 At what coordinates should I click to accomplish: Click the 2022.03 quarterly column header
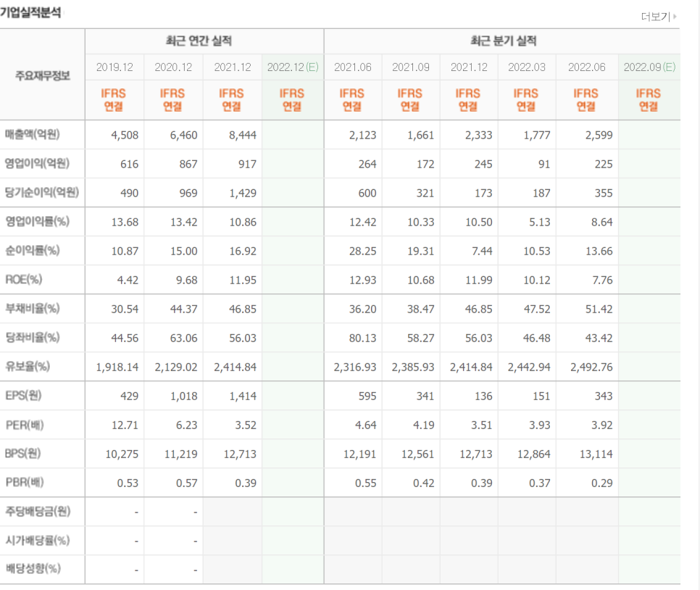527,67
